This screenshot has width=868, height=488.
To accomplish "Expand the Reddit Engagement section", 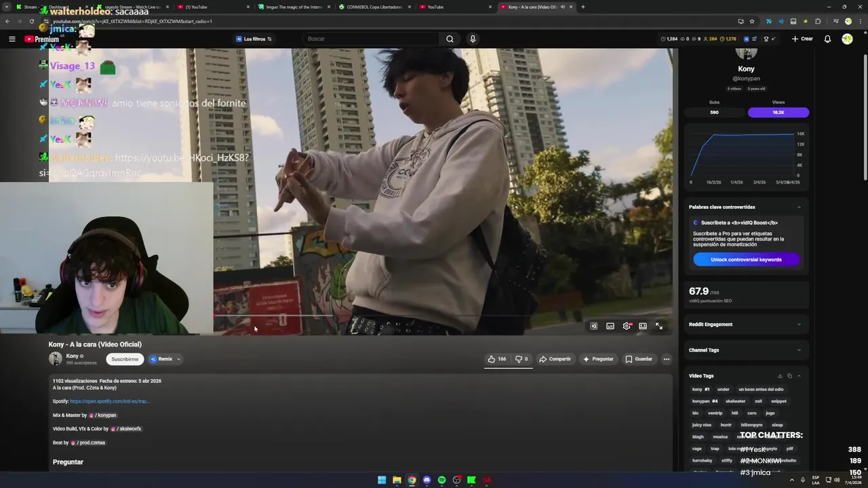I will [x=746, y=324].
